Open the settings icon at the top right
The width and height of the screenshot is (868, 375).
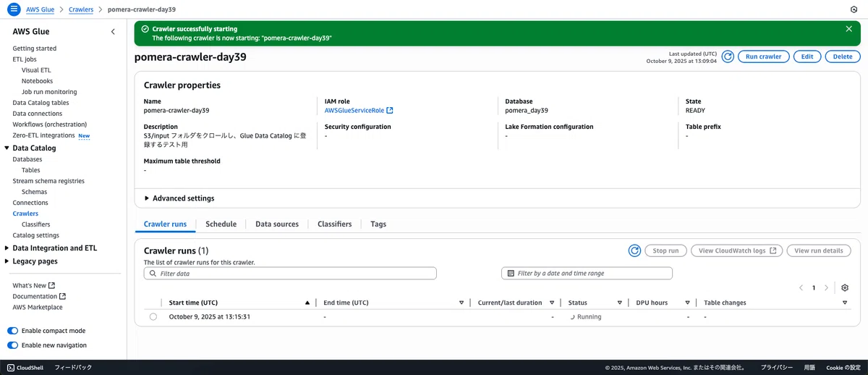854,9
